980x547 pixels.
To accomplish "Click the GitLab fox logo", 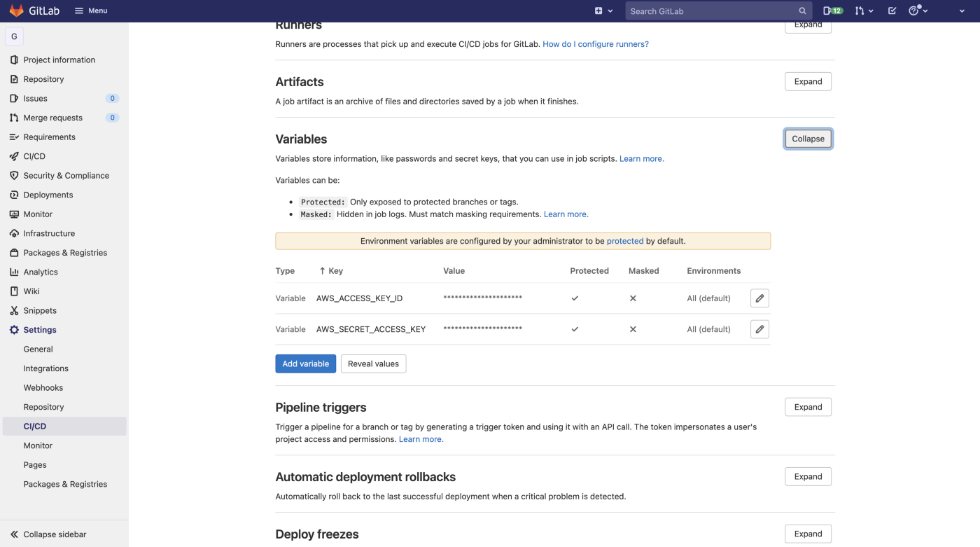I will (x=16, y=11).
